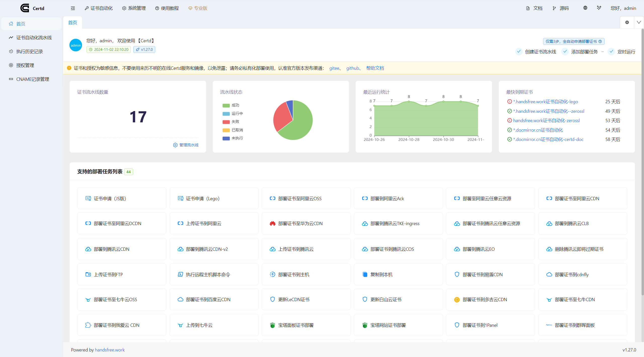Open the 证书自动化流水线 sidebar section
Screen dimensions: 644x357
click(x=34, y=37)
